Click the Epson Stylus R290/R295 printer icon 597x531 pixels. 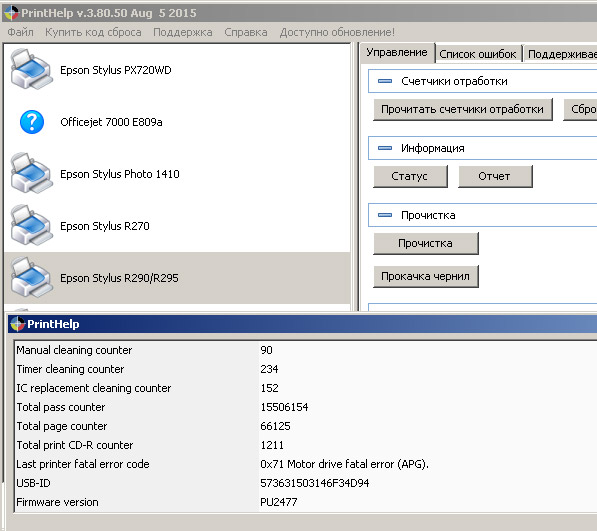click(x=32, y=277)
